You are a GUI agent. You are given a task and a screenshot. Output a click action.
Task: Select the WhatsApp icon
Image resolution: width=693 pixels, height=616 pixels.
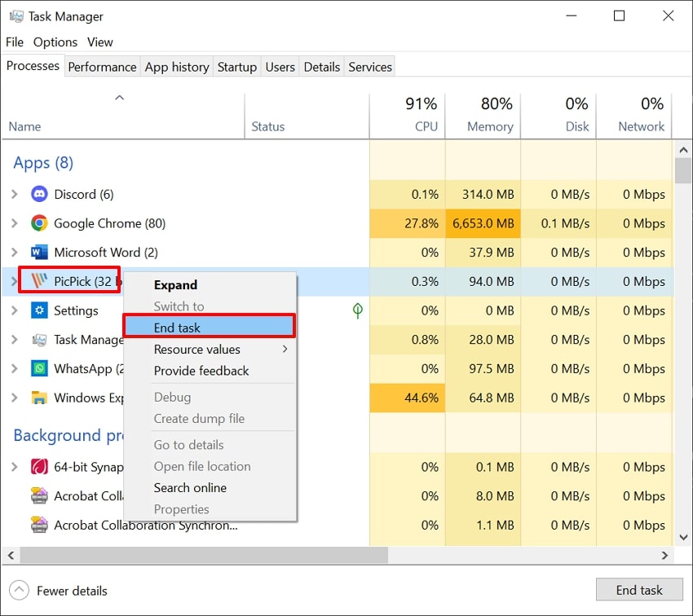click(39, 369)
